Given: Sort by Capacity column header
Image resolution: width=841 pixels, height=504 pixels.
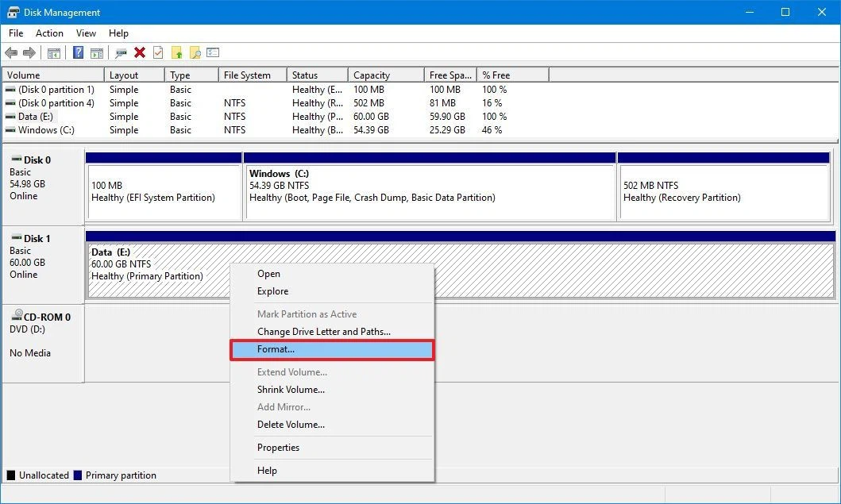Looking at the screenshot, I should (371, 75).
